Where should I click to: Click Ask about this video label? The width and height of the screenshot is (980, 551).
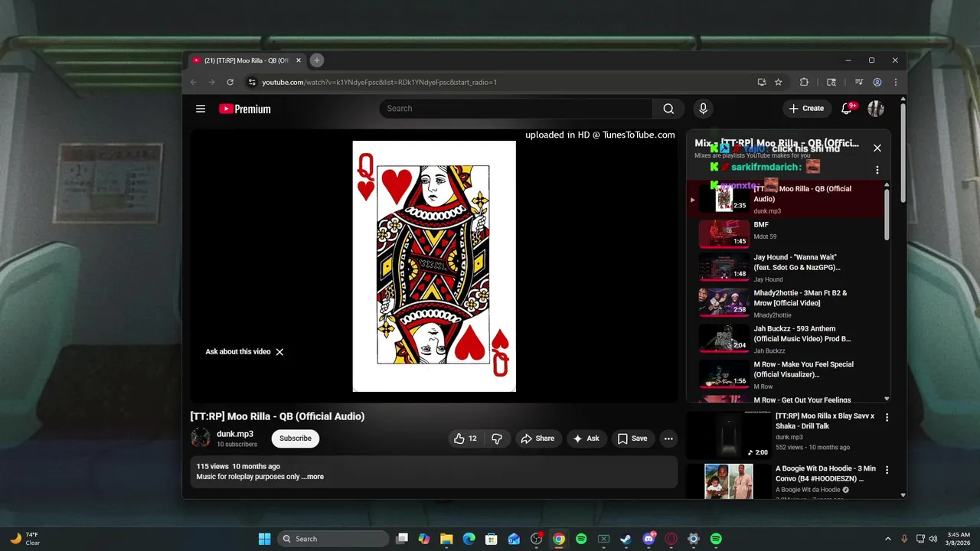[x=238, y=352]
